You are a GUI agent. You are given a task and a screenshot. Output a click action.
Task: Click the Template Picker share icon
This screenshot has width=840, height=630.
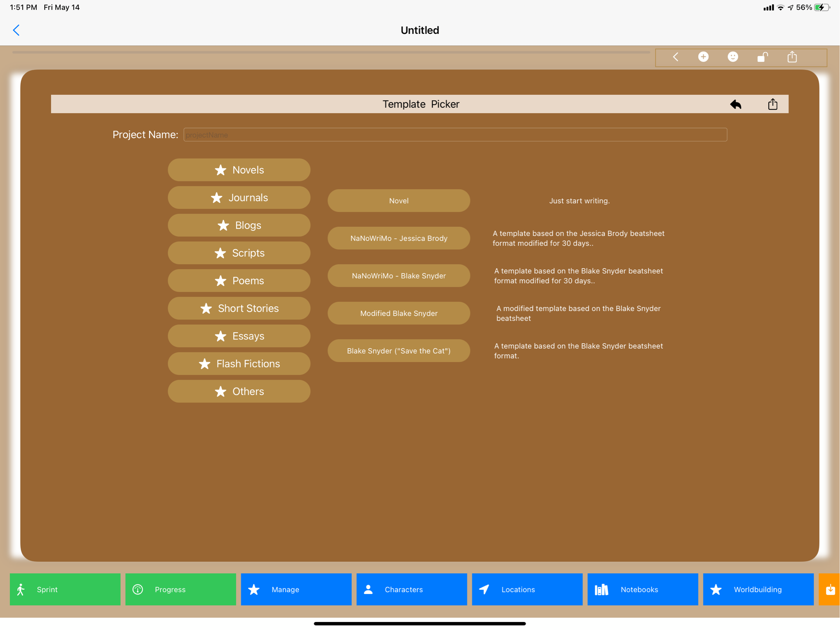pos(773,104)
